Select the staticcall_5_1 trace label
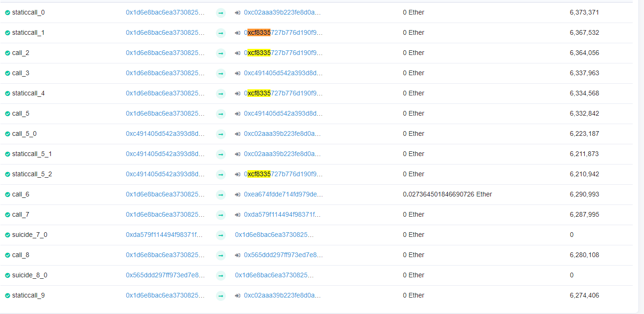 click(x=32, y=154)
